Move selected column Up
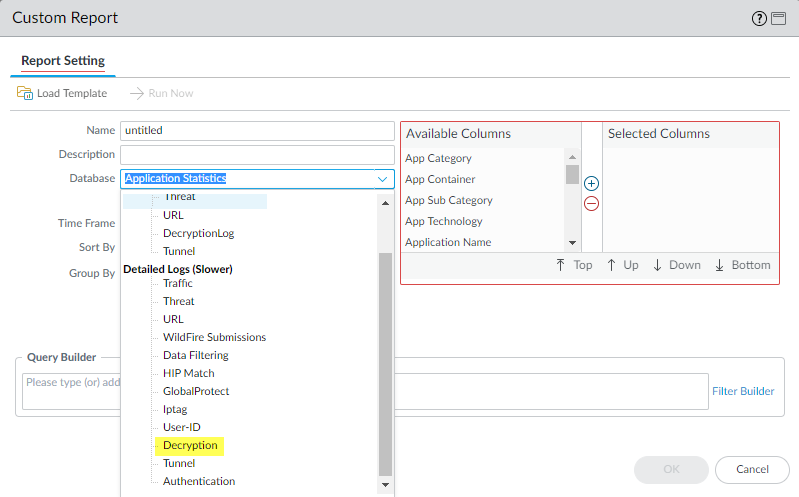Viewport: 799px width, 497px height. click(622, 265)
